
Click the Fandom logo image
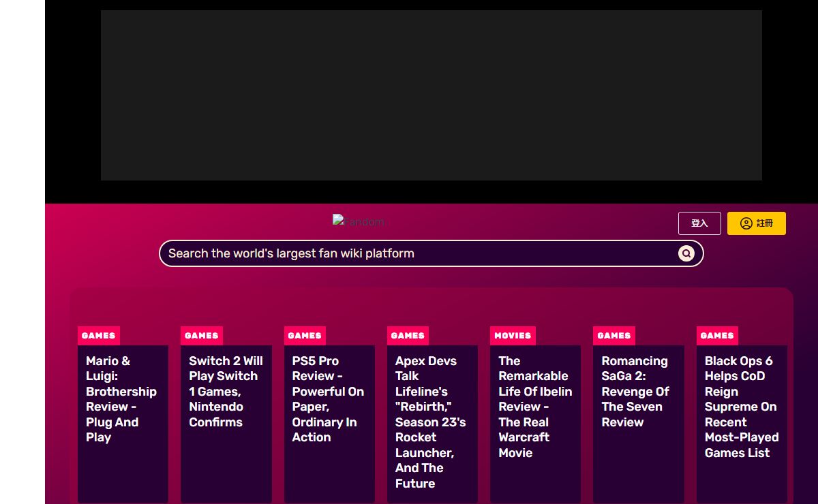point(359,221)
